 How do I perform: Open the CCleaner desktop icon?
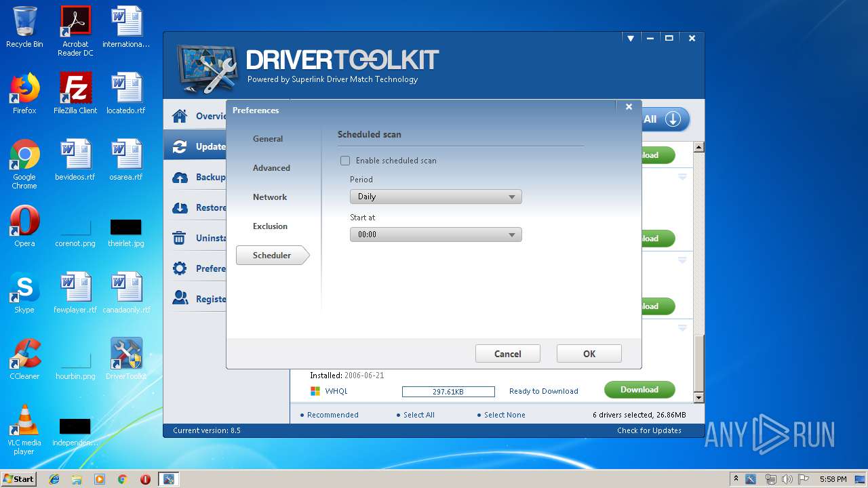[x=24, y=359]
